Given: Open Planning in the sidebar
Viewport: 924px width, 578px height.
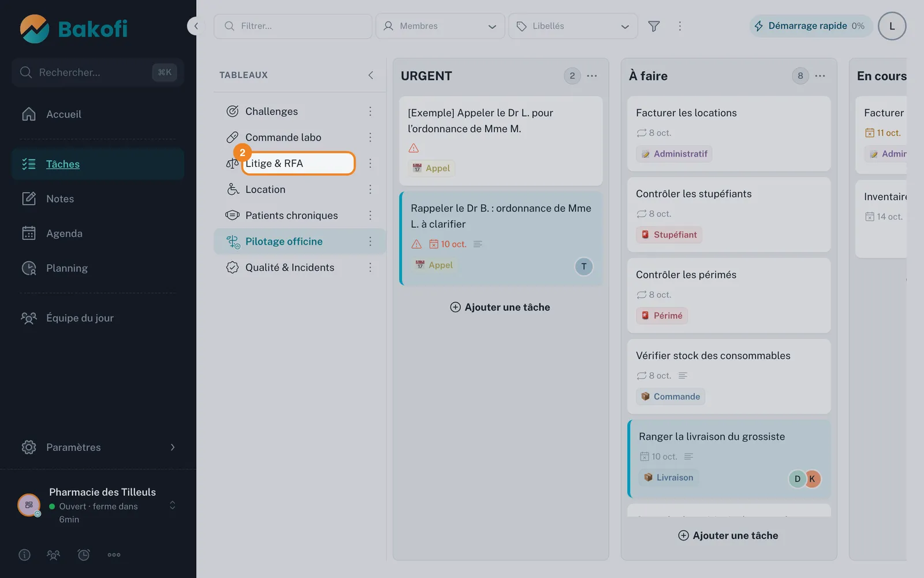Looking at the screenshot, I should point(98,268).
